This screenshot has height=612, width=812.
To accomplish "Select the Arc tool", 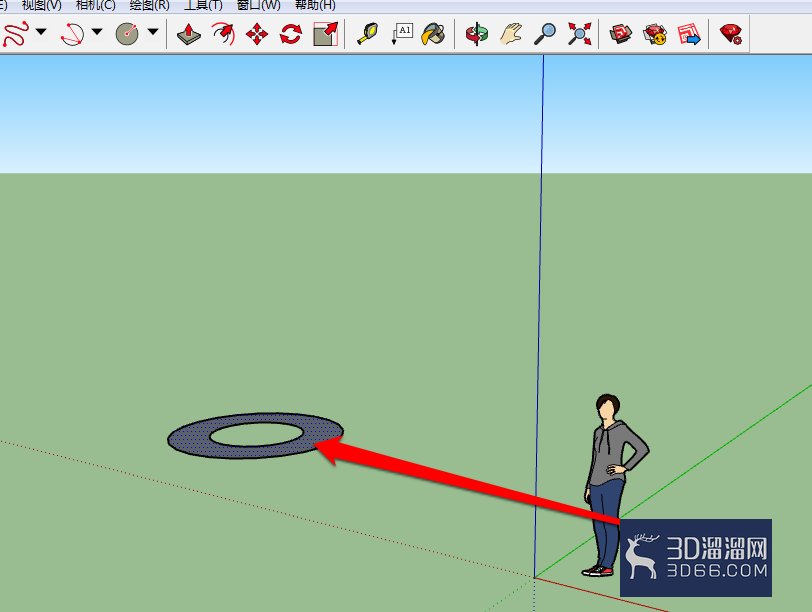I will pyautogui.click(x=72, y=34).
